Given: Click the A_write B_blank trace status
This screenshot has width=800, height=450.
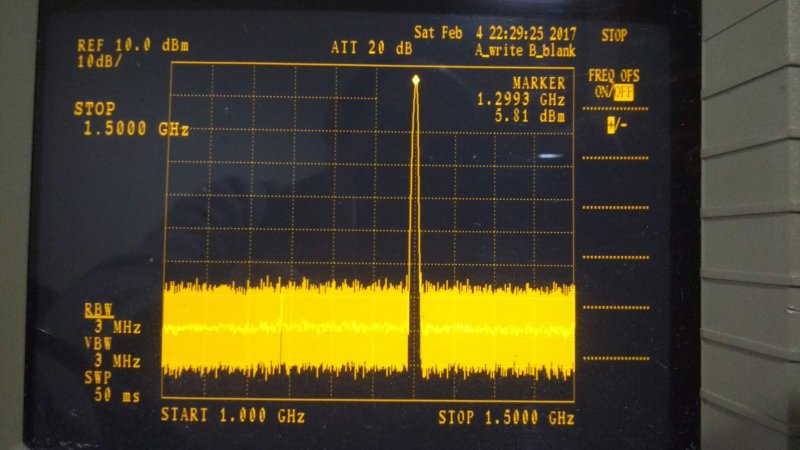Looking at the screenshot, I should pyautogui.click(x=525, y=51).
